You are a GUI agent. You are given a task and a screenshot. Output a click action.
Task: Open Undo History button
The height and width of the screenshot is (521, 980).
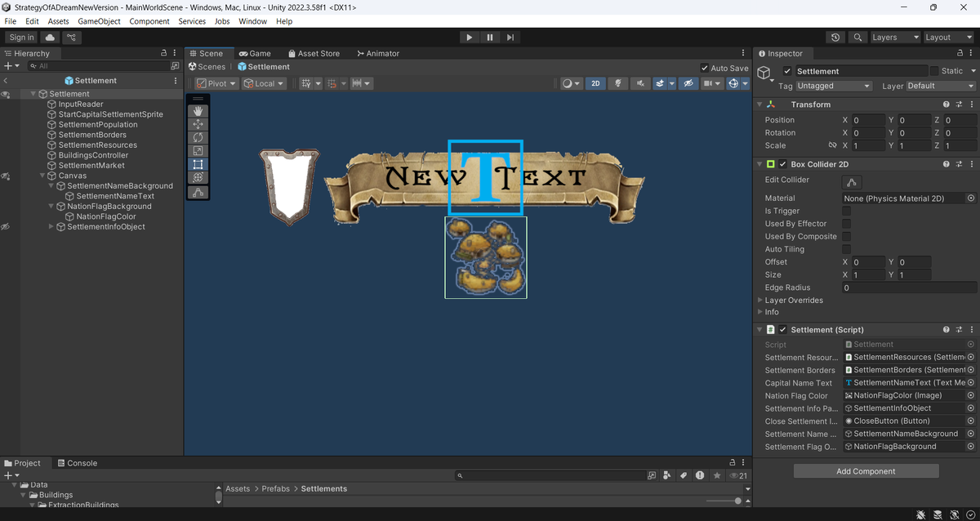click(835, 38)
